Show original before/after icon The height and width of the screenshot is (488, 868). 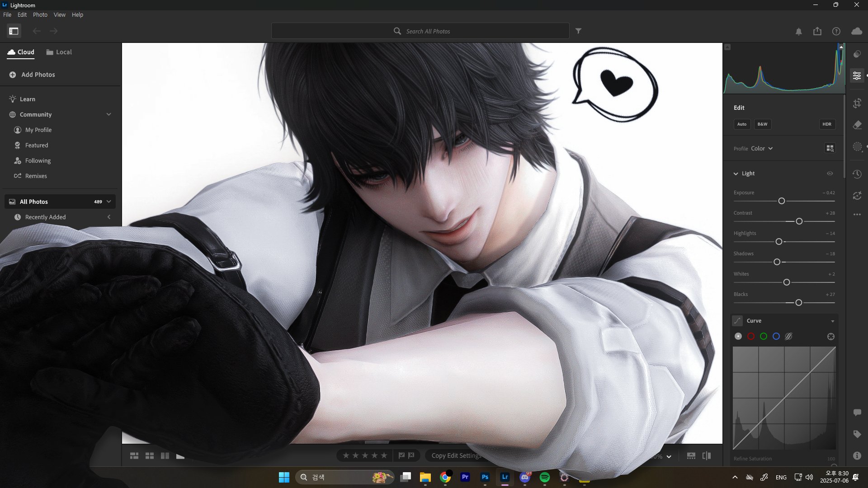tap(707, 456)
